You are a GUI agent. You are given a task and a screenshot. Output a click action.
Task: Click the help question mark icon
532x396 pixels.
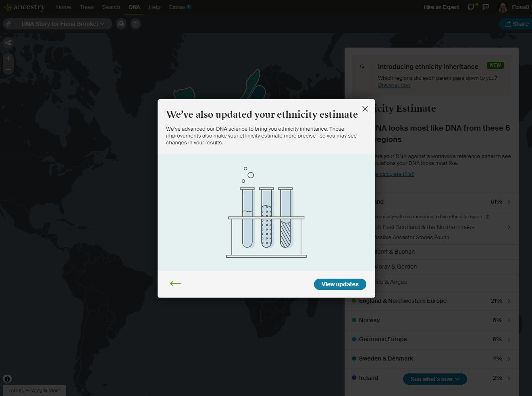point(136,24)
